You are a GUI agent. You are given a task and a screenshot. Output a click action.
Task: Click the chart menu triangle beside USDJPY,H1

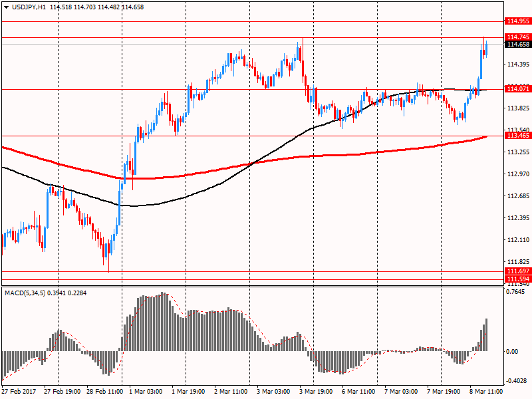[x=7, y=7]
